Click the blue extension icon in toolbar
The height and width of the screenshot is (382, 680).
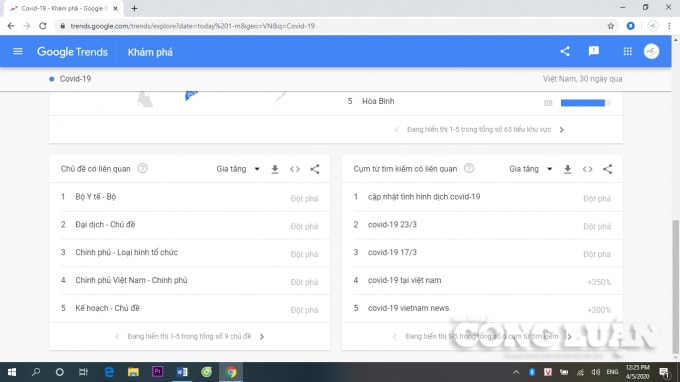(631, 26)
